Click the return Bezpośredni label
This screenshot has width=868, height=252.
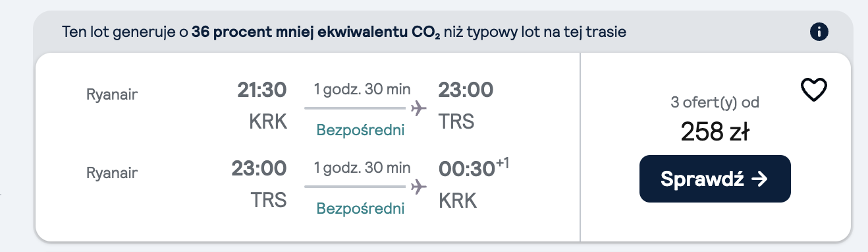click(361, 209)
